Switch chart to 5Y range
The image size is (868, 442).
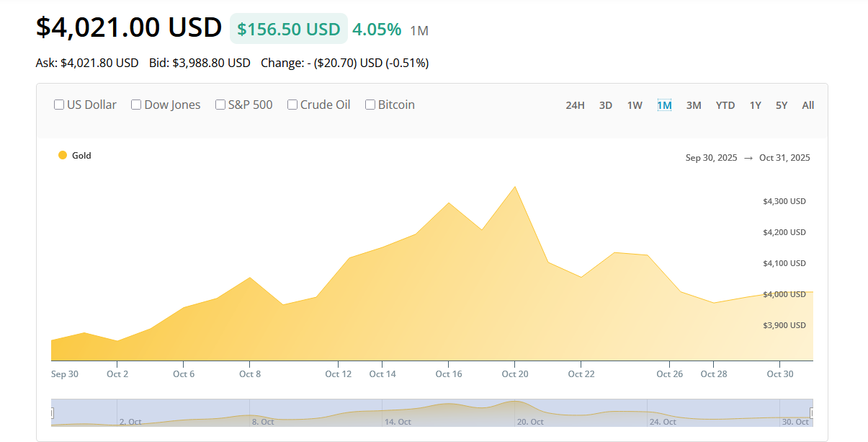782,105
